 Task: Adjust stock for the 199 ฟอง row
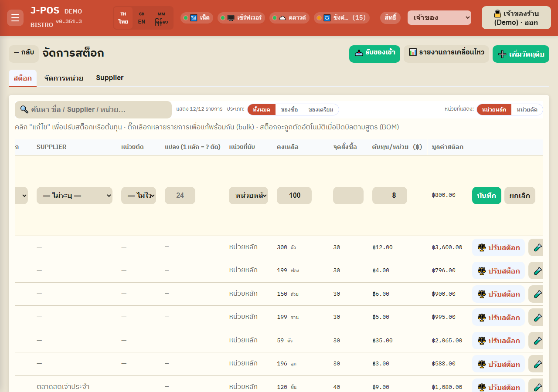coord(498,271)
